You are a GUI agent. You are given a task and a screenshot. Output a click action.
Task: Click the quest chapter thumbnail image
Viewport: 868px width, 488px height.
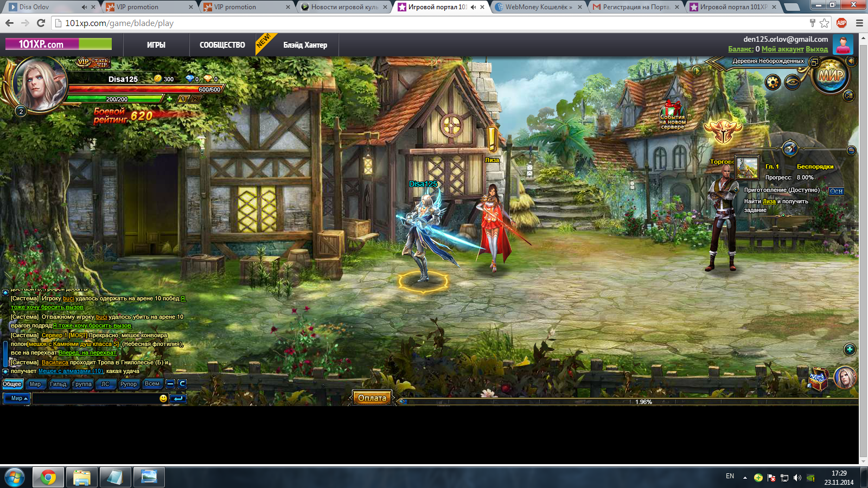click(747, 168)
